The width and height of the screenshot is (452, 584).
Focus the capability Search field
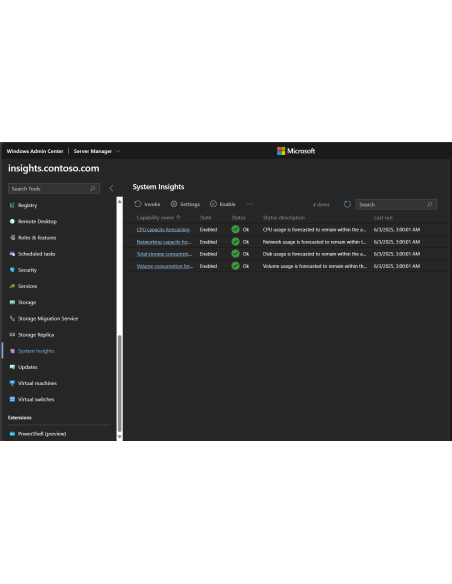[x=396, y=204]
